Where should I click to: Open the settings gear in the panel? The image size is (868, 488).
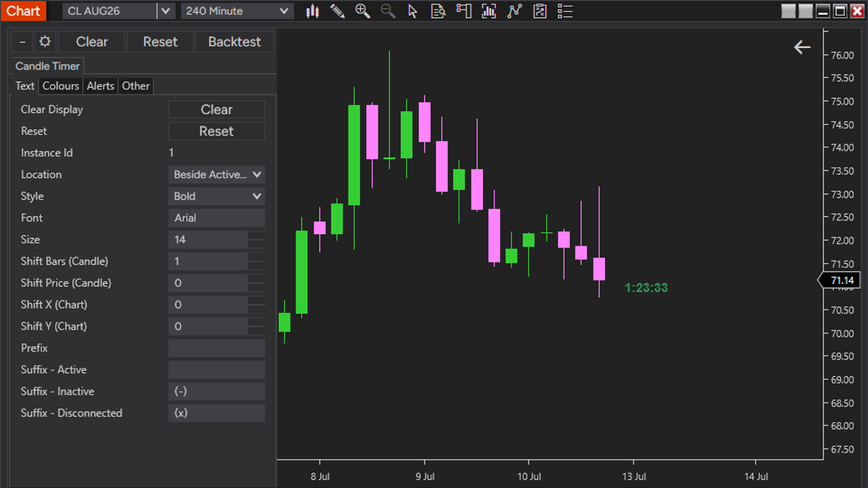click(x=45, y=42)
